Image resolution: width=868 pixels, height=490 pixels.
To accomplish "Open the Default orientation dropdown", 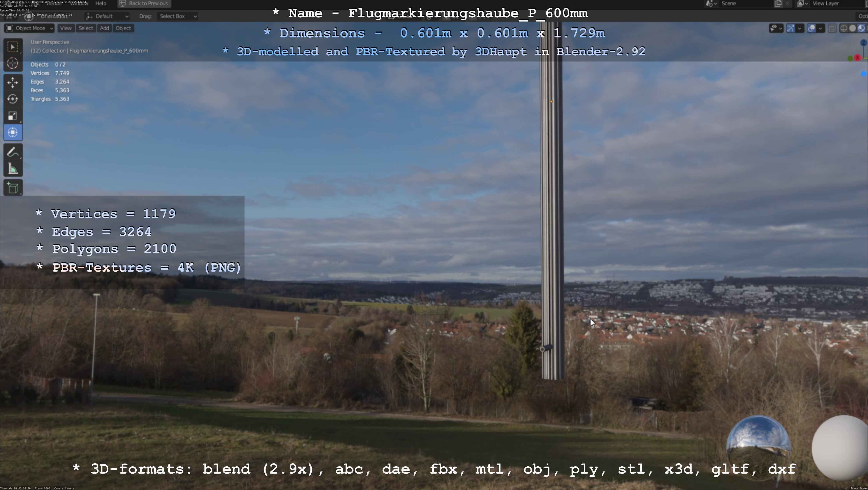I will coord(107,16).
